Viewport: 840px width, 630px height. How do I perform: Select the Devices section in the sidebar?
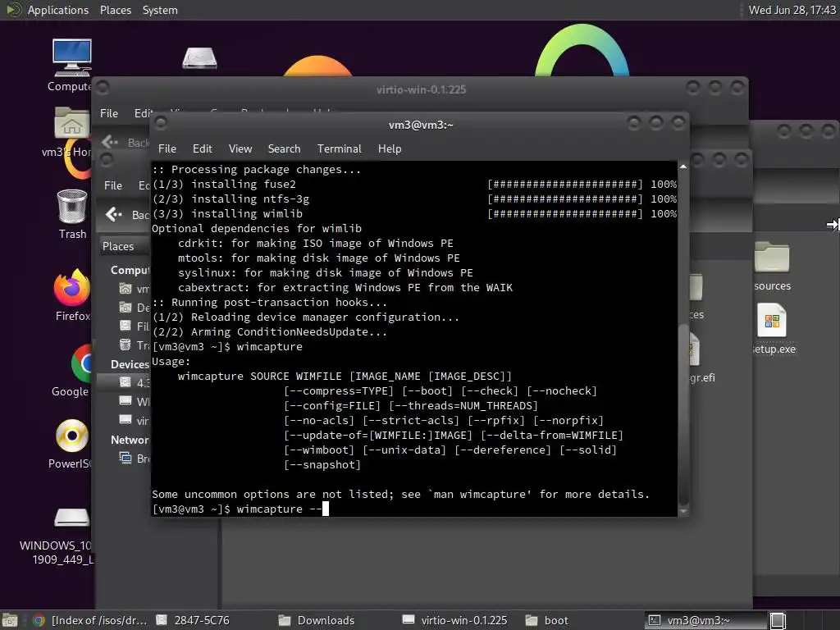(x=130, y=364)
